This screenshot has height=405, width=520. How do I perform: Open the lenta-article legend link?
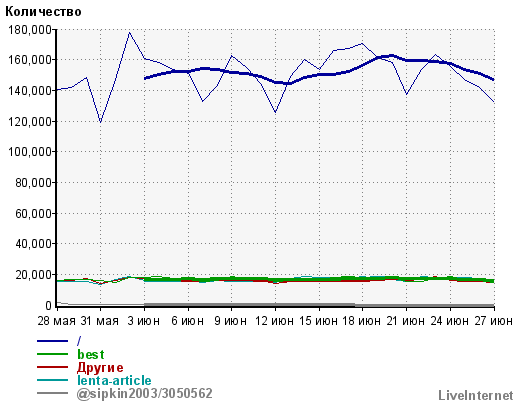114,380
